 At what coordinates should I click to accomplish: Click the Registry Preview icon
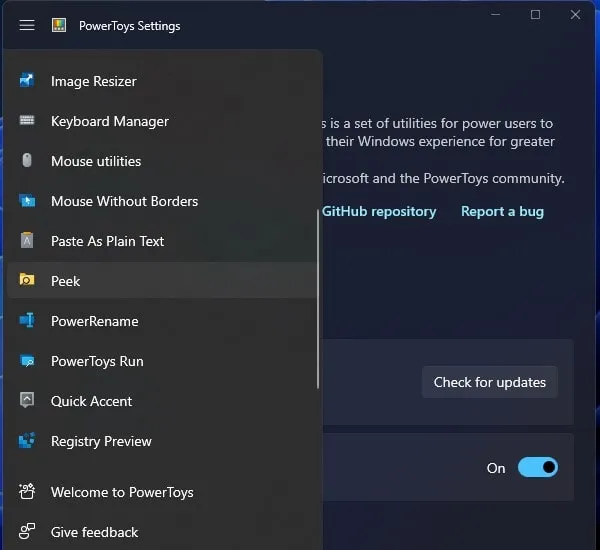[27, 441]
